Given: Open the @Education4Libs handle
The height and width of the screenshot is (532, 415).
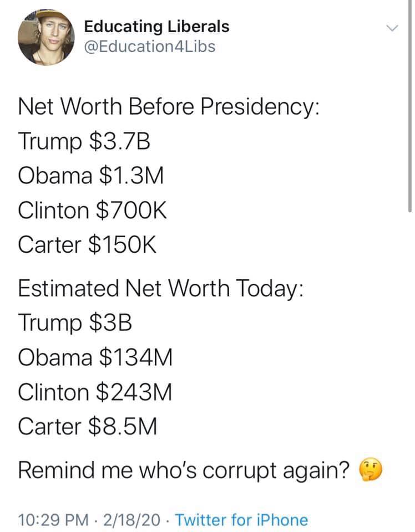Looking at the screenshot, I should click(x=149, y=47).
